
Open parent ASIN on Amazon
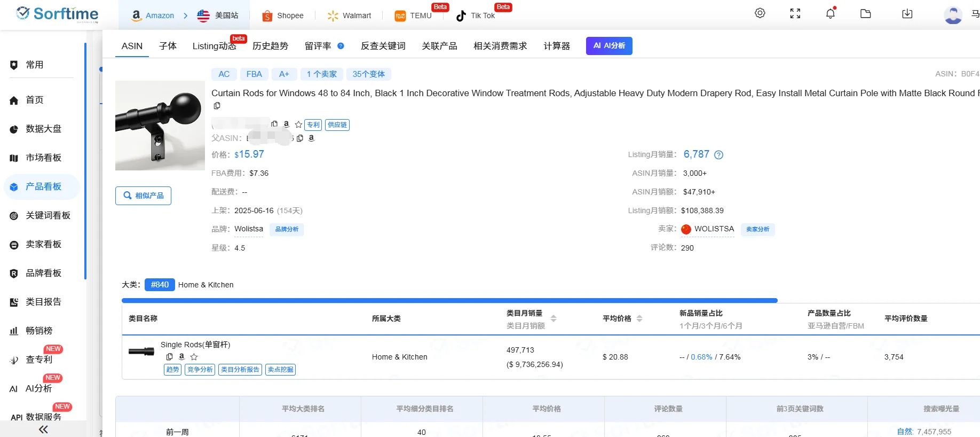(x=312, y=138)
